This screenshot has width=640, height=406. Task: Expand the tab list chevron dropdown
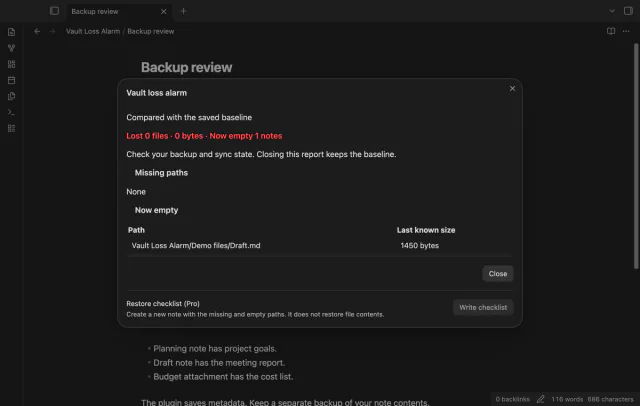[x=612, y=11]
